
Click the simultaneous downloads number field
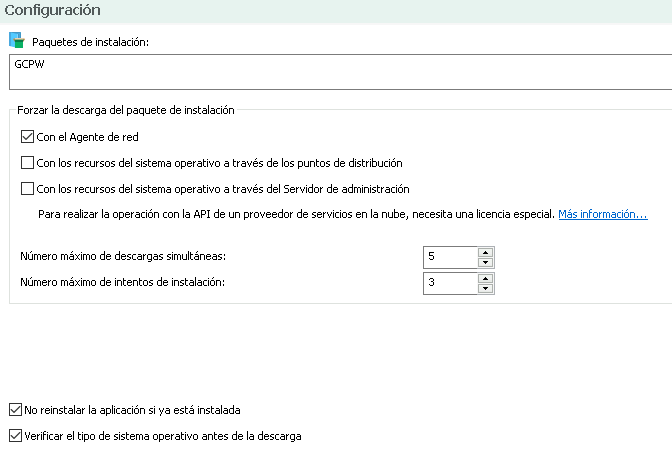(449, 257)
